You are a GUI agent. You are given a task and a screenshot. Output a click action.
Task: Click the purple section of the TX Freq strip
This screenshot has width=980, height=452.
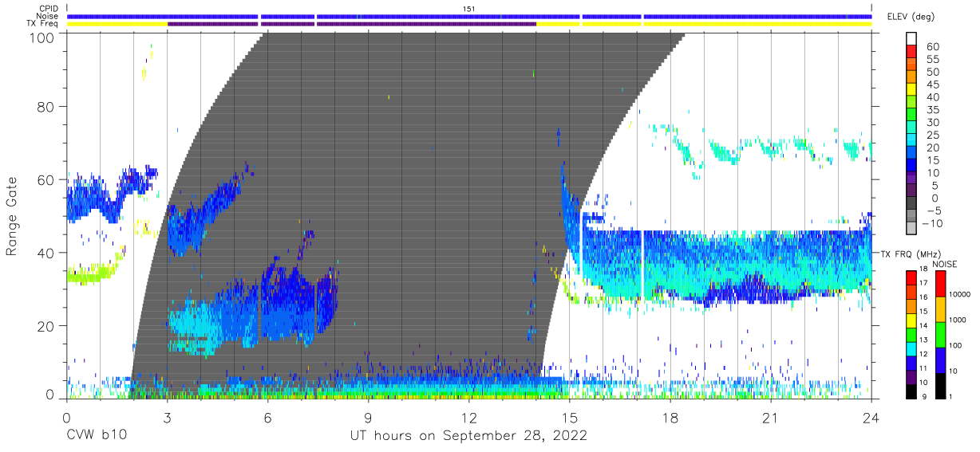[351, 24]
